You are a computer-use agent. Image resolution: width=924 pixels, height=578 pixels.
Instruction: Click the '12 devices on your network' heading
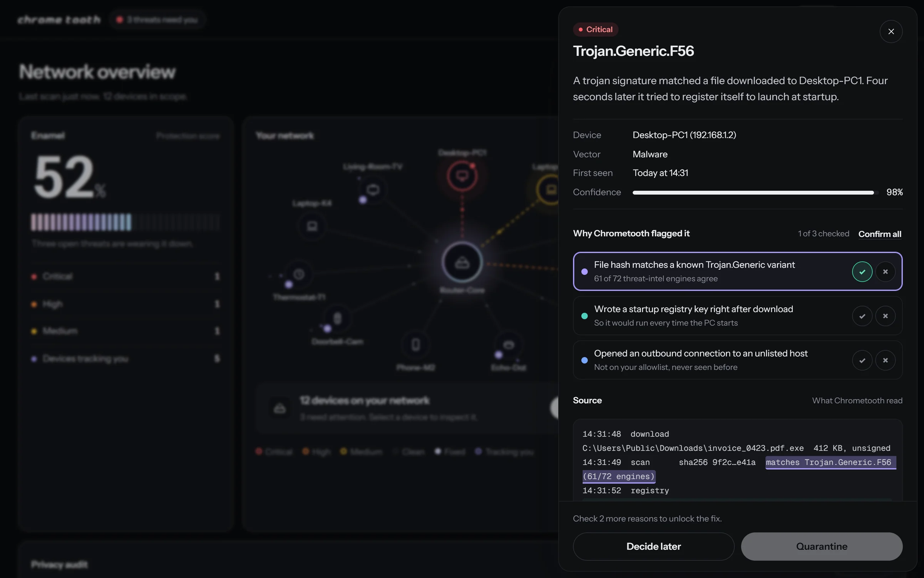365,400
